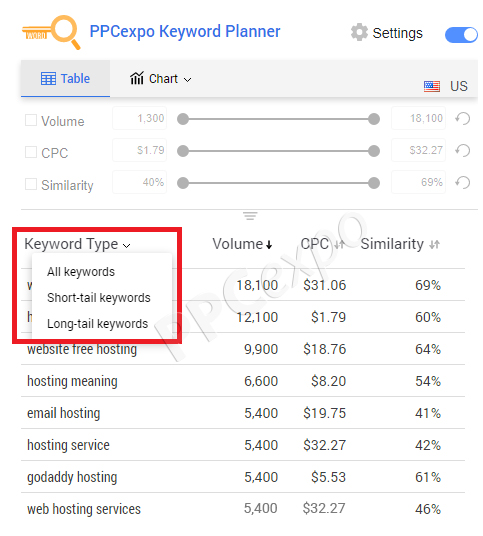Reset the Similarity filter range
The image size is (483, 536).
click(x=462, y=183)
